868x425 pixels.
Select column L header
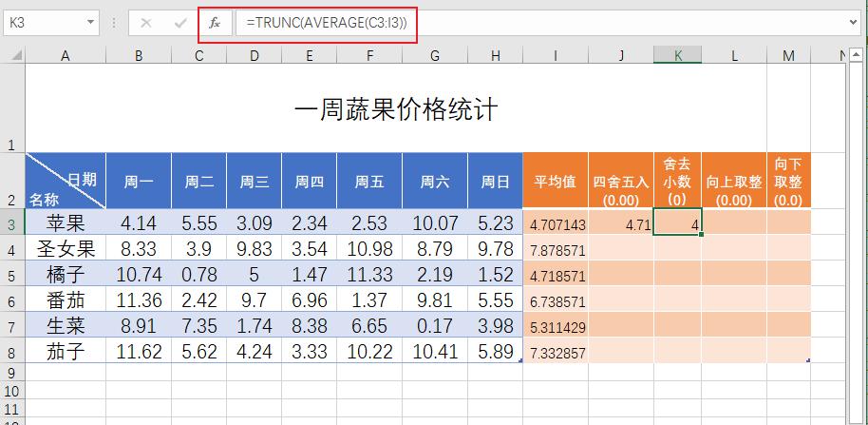(x=734, y=55)
